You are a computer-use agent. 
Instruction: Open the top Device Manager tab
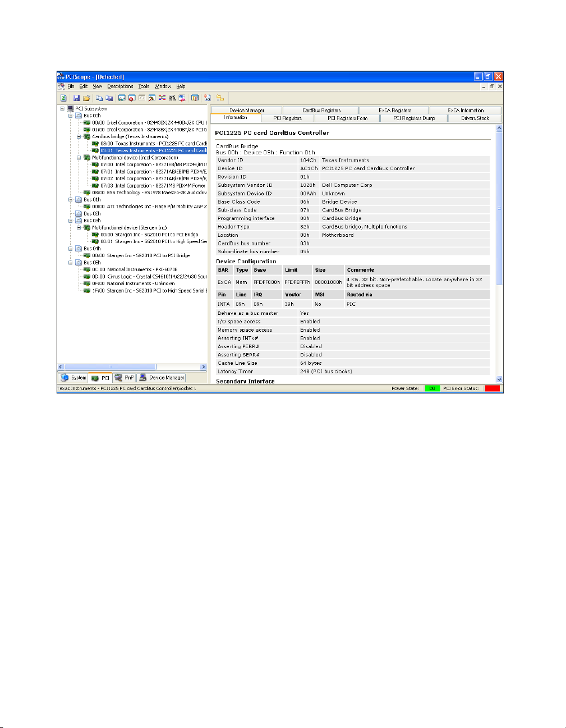click(x=247, y=111)
